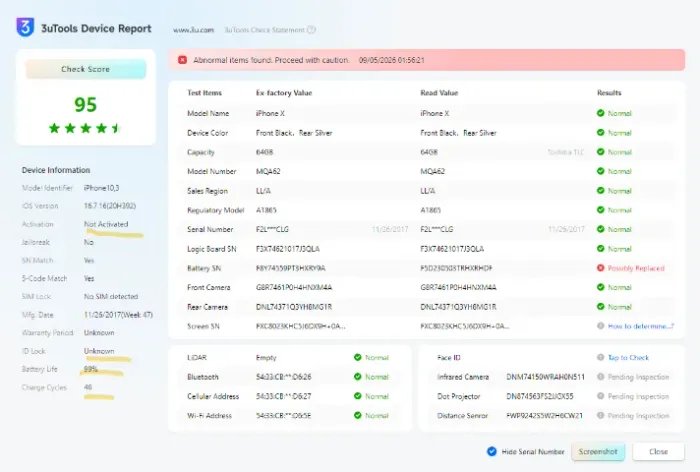Screen dimensions: 700x472
Task: Click gray status icon for Face ID
Action: click(x=600, y=357)
